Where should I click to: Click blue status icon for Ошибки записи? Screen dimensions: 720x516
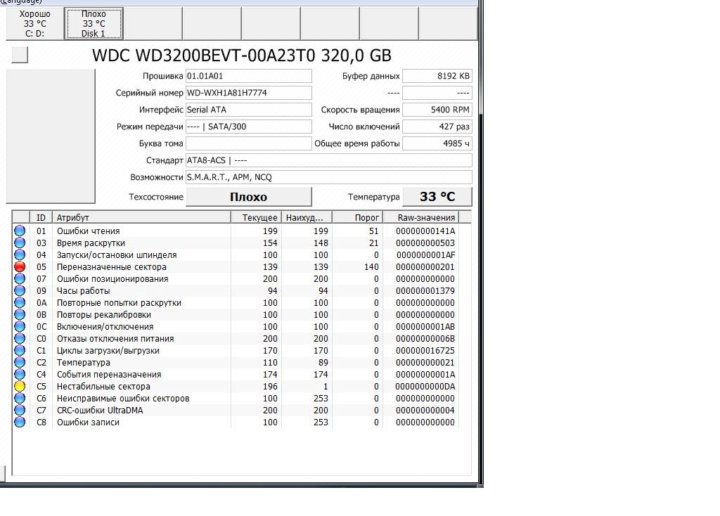coord(19,422)
